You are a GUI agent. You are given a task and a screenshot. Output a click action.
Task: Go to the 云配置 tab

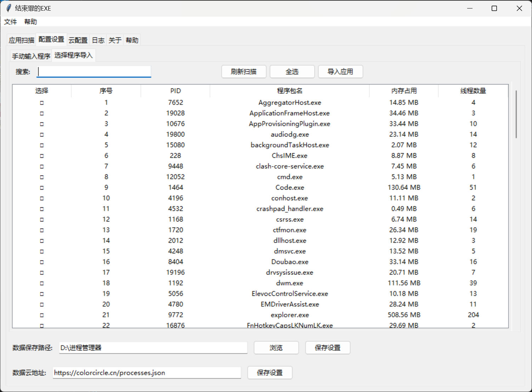[78, 40]
